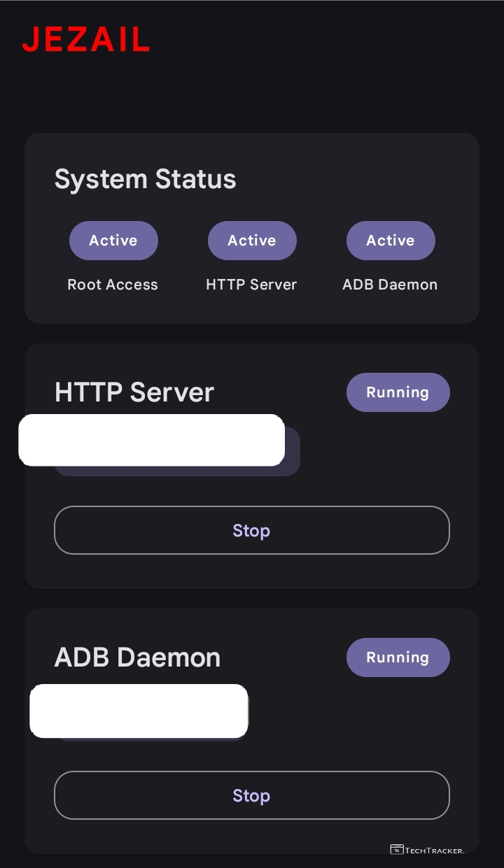This screenshot has height=868, width=504.
Task: Click the ADB Daemon card heading
Action: pyautogui.click(x=137, y=657)
